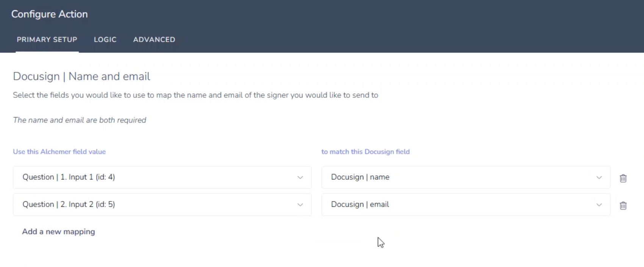Delete the Docusign name mapping row

pyautogui.click(x=623, y=178)
